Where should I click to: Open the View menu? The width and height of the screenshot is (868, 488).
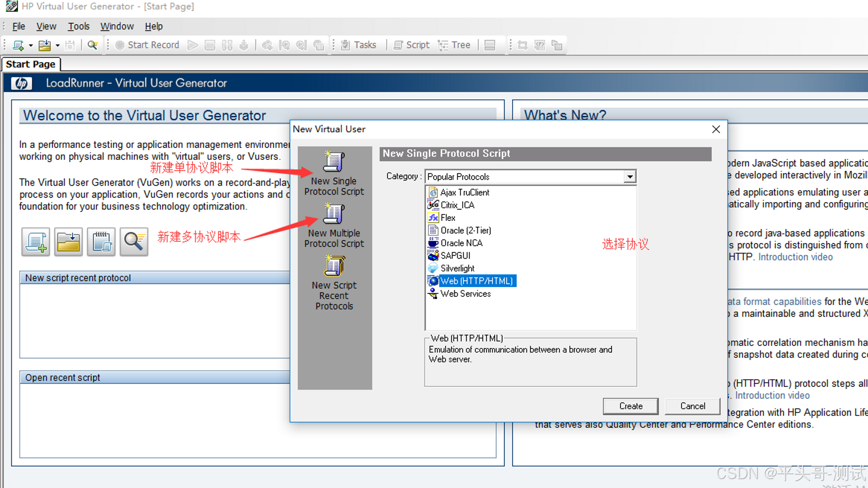(46, 26)
